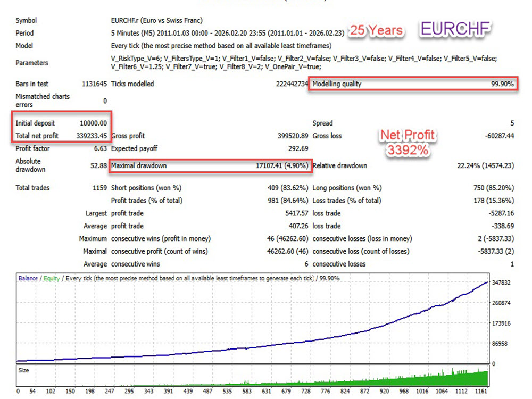The image size is (532, 399).
Task: Click the Modelling quality value 99.90%
Action: click(x=503, y=84)
